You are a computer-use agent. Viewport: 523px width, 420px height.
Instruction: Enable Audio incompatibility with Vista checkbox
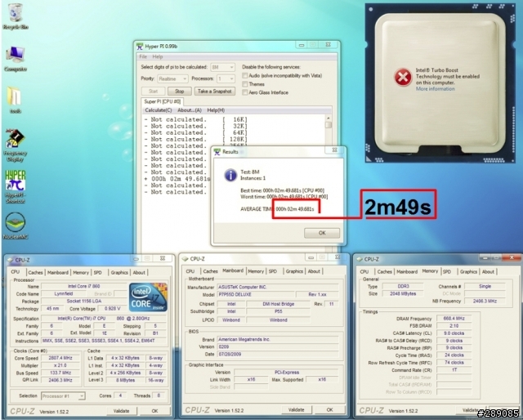pyautogui.click(x=245, y=76)
